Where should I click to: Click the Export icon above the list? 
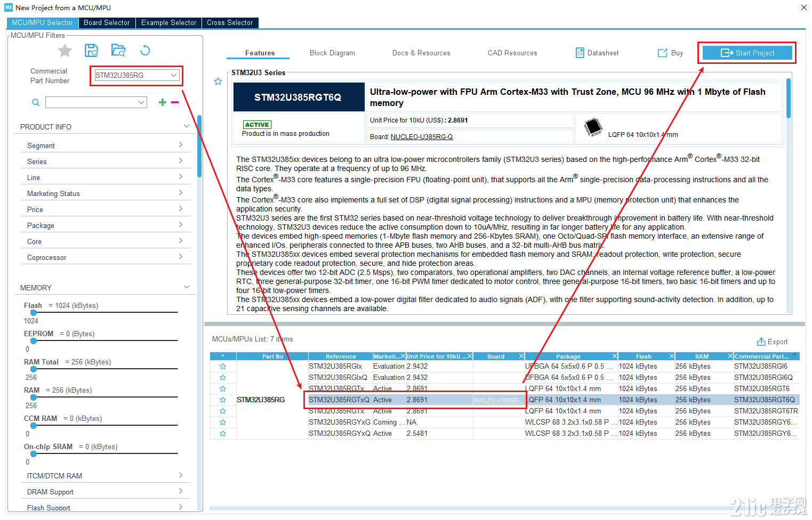click(761, 342)
